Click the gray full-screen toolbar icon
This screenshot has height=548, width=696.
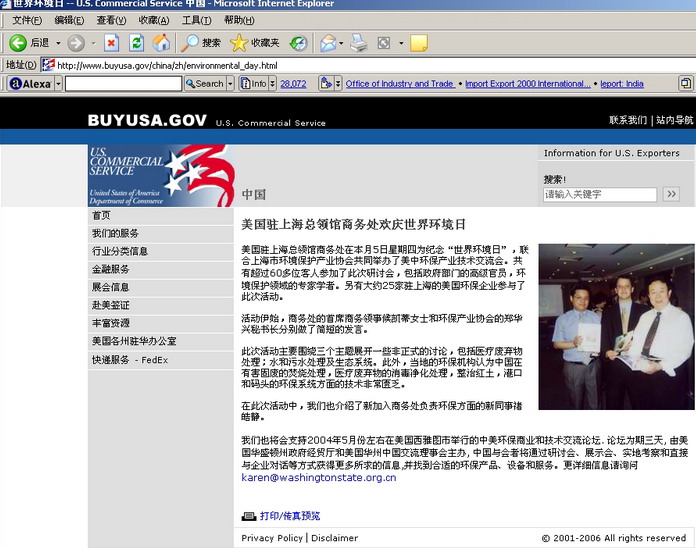[384, 43]
